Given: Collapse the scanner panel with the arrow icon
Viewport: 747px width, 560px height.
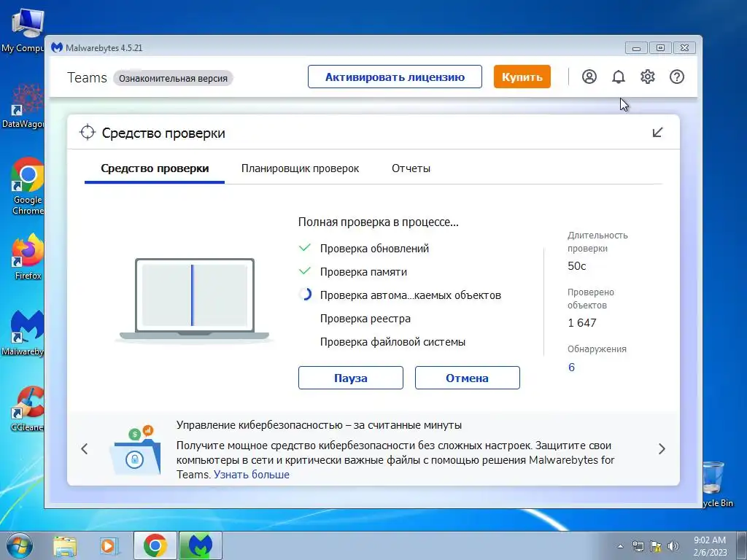Looking at the screenshot, I should [x=657, y=133].
